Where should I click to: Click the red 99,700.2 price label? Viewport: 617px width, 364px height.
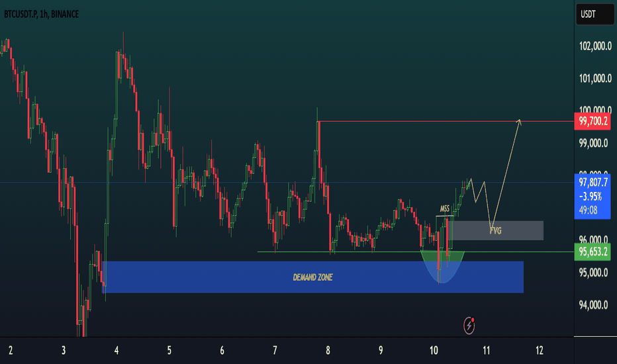pos(593,121)
